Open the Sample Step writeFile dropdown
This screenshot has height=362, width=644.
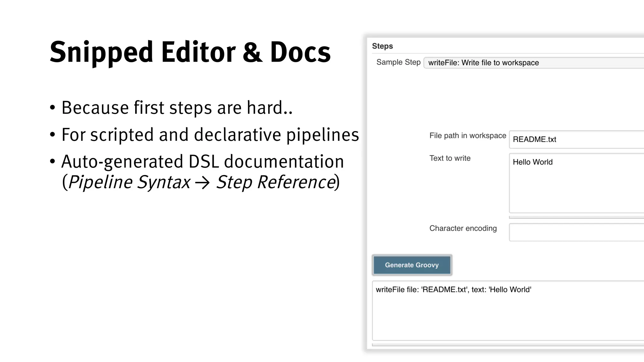[x=534, y=63]
